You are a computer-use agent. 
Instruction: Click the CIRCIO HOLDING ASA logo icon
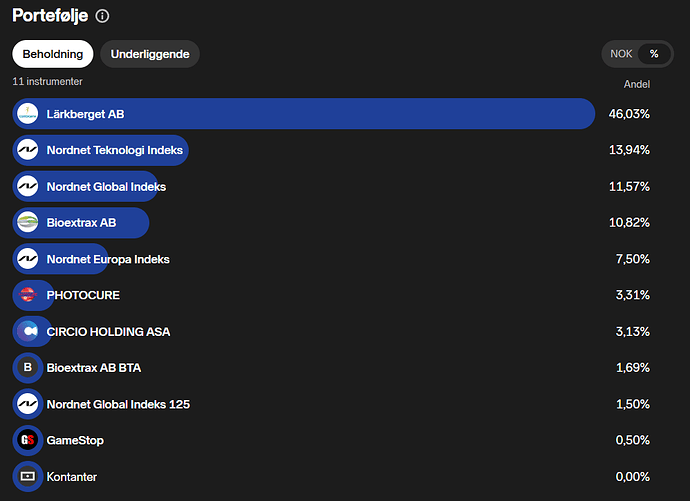point(28,331)
